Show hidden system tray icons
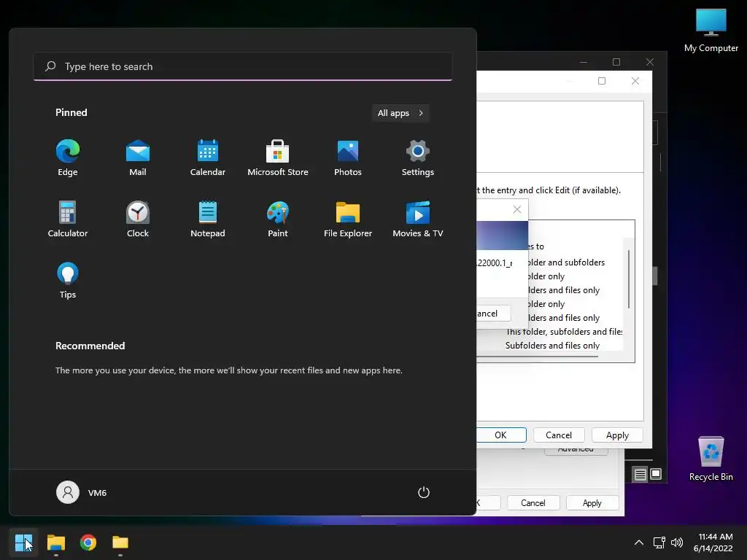This screenshot has width=747, height=560. point(639,542)
